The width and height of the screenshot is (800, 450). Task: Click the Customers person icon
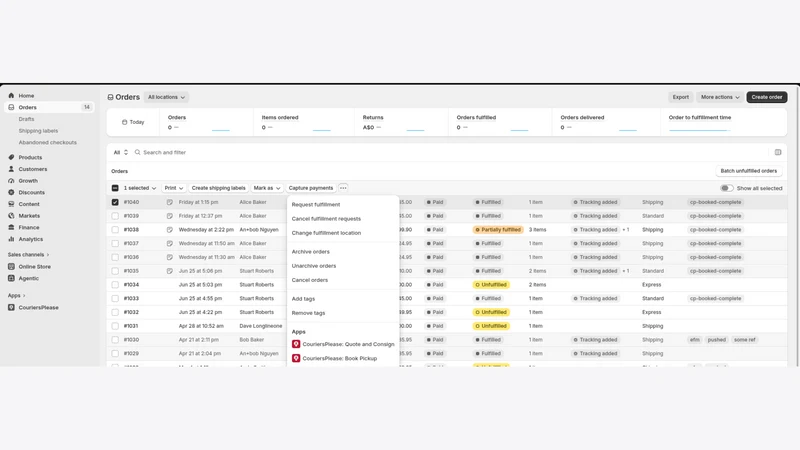[x=11, y=169]
